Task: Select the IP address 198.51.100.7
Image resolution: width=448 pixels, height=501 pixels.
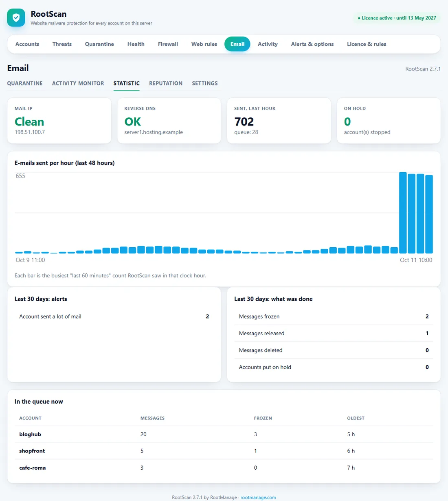Action: click(x=30, y=132)
